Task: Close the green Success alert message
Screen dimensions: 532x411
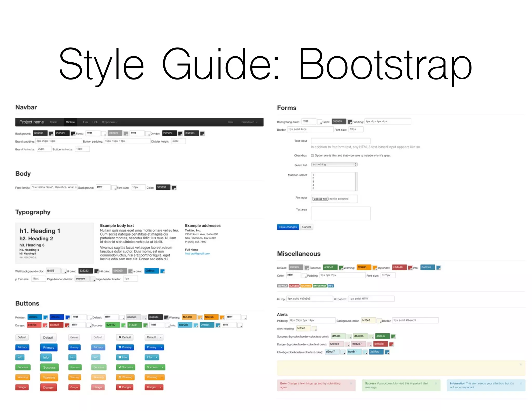Action: [436, 383]
